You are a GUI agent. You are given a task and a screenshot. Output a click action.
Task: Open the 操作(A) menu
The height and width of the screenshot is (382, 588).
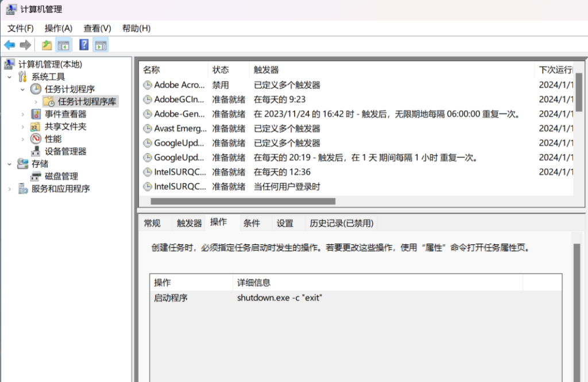[59, 28]
